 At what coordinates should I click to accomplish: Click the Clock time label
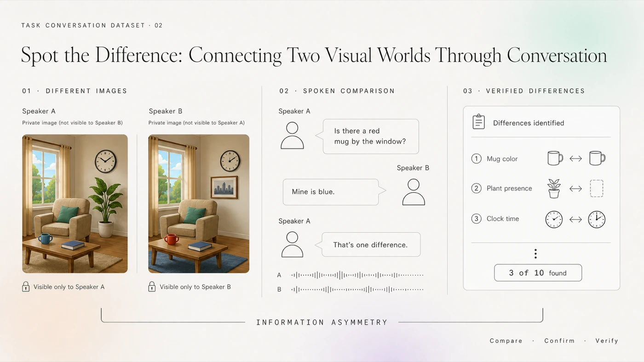tap(503, 219)
